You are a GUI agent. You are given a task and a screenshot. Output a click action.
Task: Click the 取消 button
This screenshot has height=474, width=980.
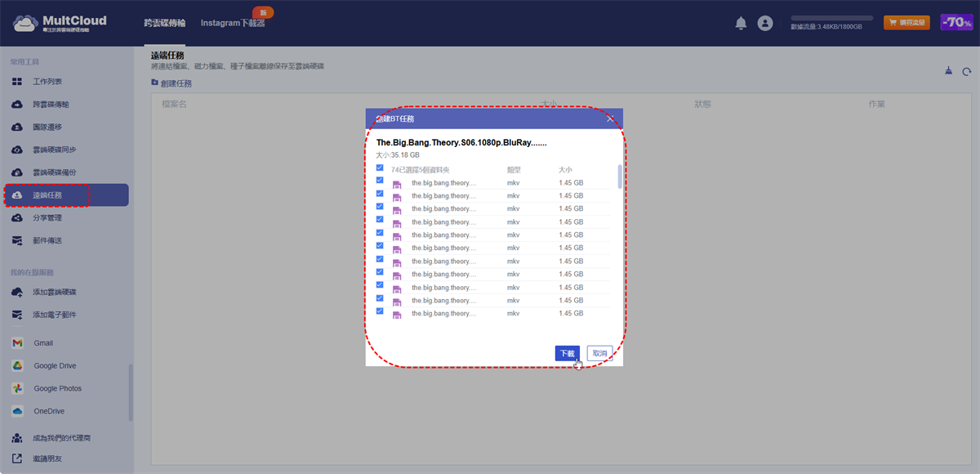599,354
